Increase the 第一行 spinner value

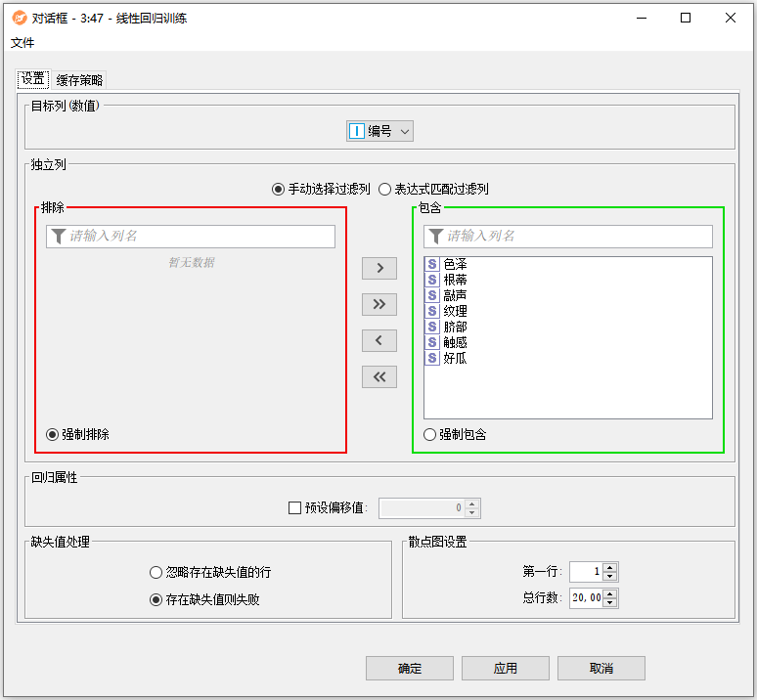(610, 568)
